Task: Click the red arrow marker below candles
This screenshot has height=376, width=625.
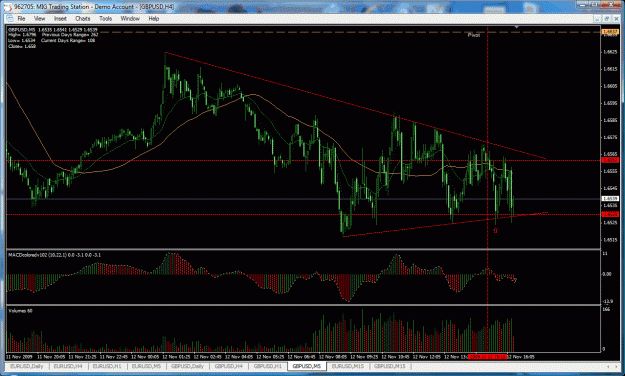Action: (495, 230)
